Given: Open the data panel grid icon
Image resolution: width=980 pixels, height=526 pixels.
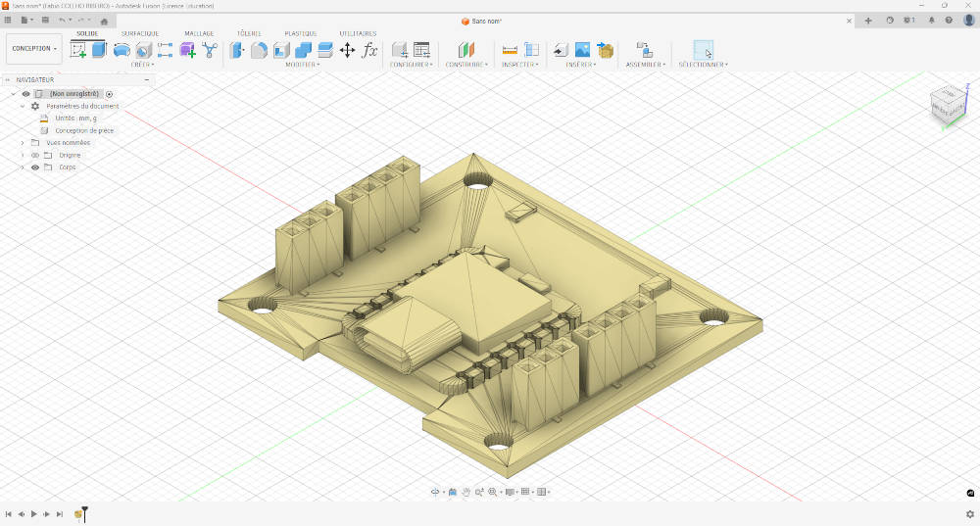Looking at the screenshot, I should [x=8, y=20].
